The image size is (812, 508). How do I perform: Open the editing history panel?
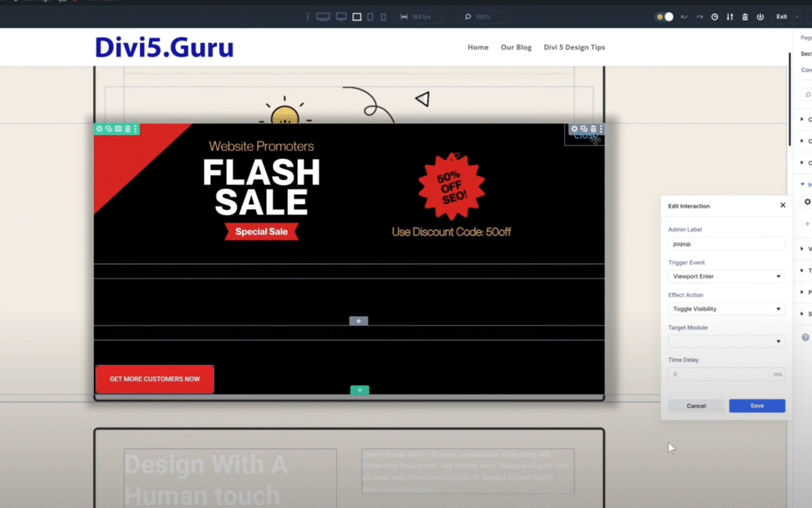[715, 16]
